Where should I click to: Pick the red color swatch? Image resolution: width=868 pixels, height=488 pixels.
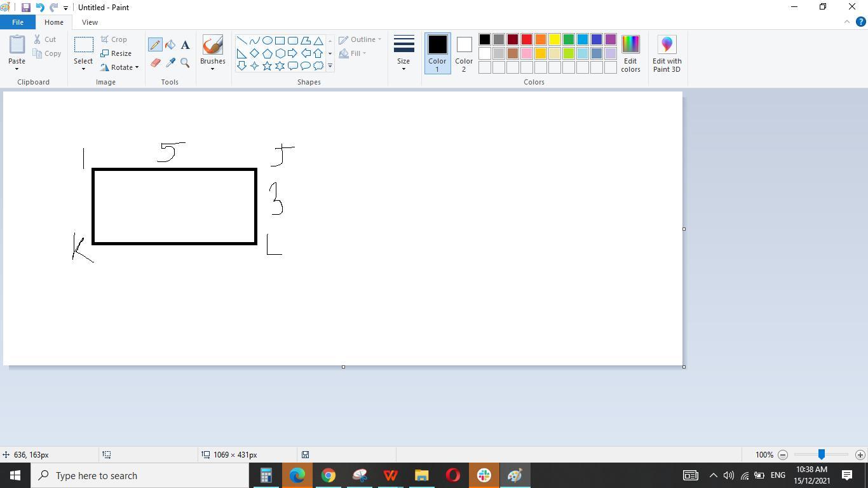coord(527,39)
